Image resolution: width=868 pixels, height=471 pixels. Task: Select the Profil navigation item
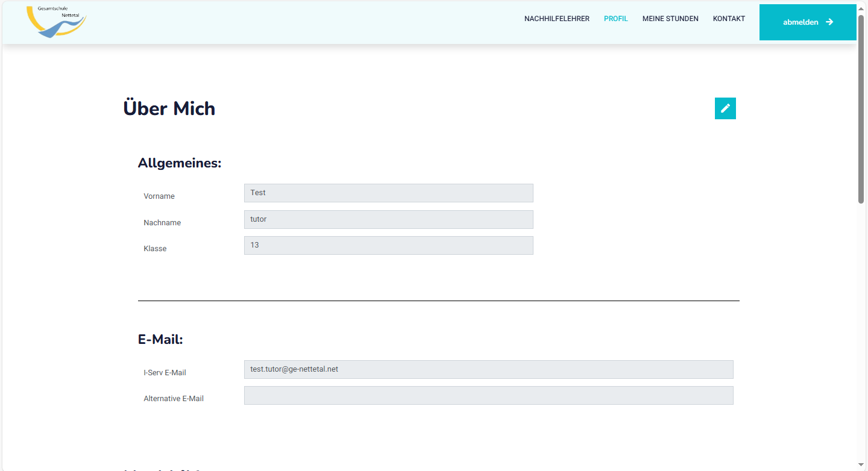click(x=615, y=19)
